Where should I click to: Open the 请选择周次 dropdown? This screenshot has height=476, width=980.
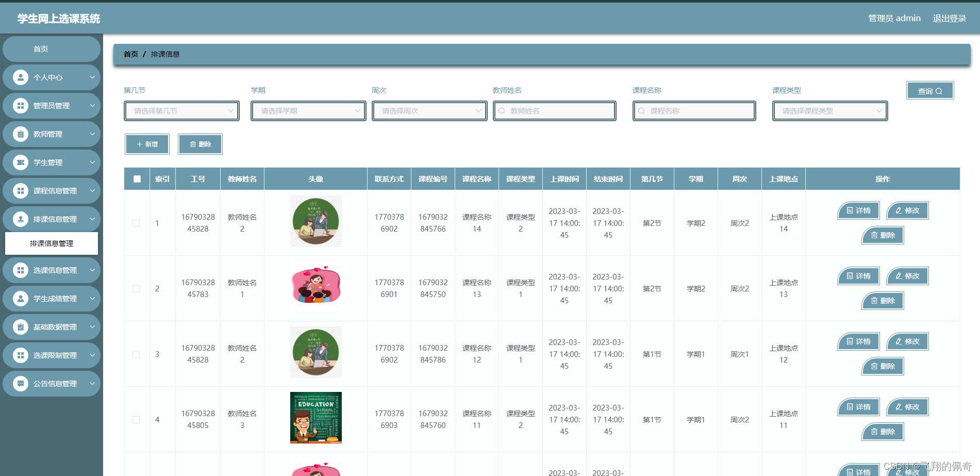(429, 110)
